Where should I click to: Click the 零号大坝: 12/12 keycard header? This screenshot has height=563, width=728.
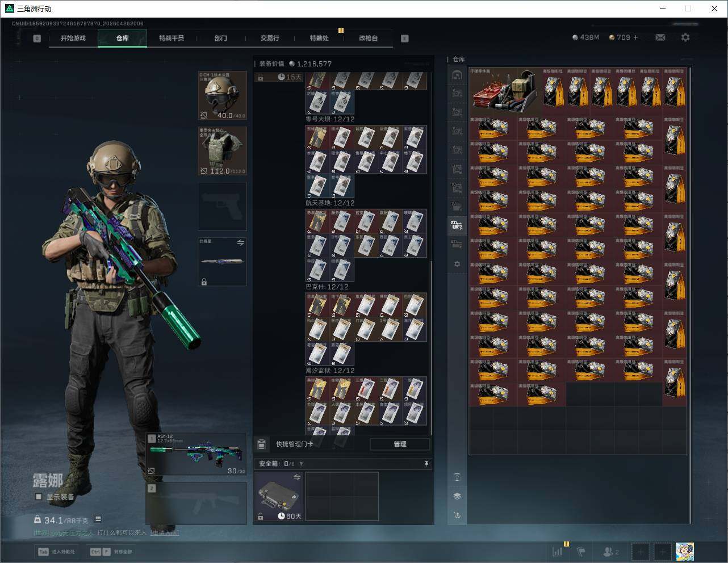pos(330,119)
